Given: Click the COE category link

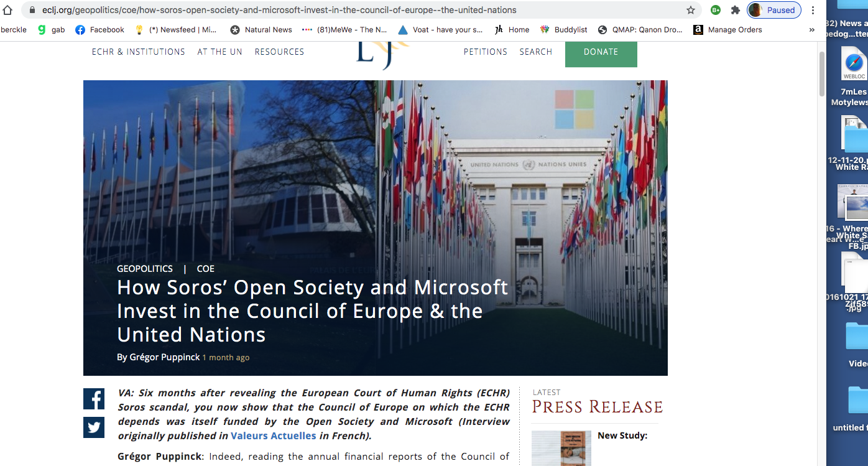Looking at the screenshot, I should click(206, 269).
